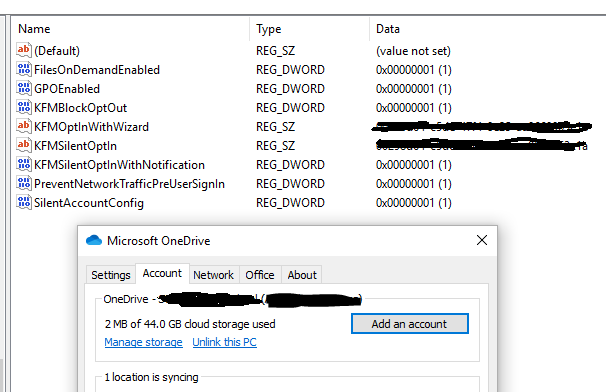606x392 pixels.
Task: Select the Account tab
Action: (x=162, y=273)
